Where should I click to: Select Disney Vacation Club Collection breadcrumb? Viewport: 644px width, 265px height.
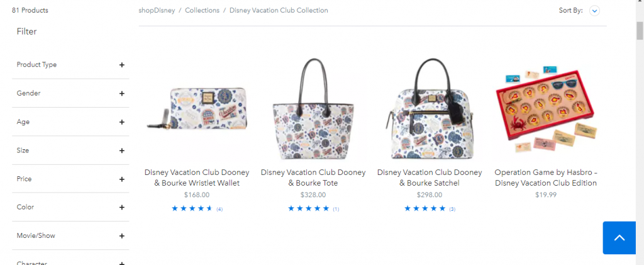click(279, 10)
